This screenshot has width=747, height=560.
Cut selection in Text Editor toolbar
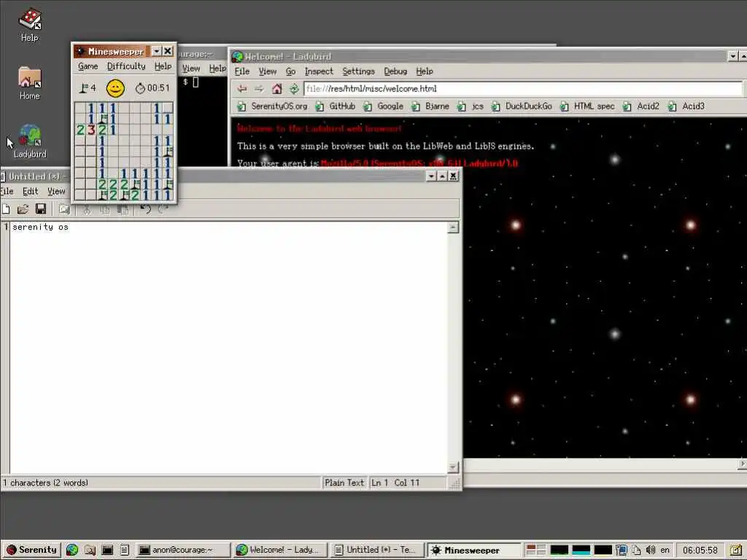coord(88,209)
